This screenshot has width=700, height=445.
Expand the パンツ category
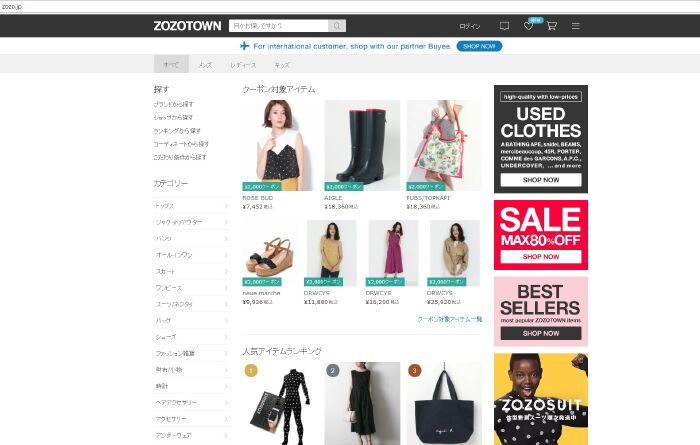pos(192,239)
